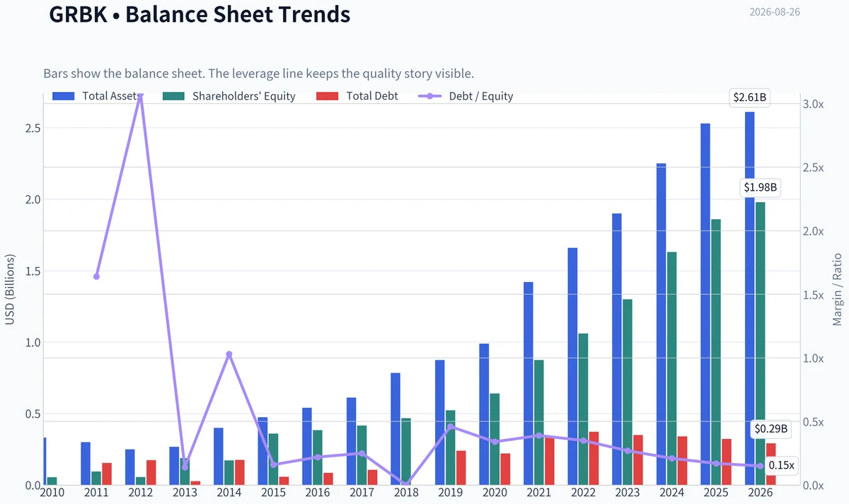Toggle the Total Assets legend series

click(x=95, y=96)
